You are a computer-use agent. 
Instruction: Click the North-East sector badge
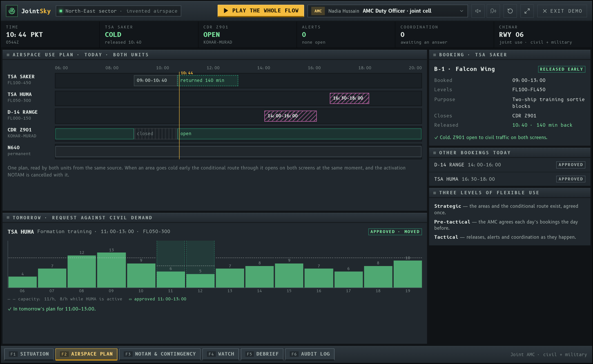tap(118, 11)
